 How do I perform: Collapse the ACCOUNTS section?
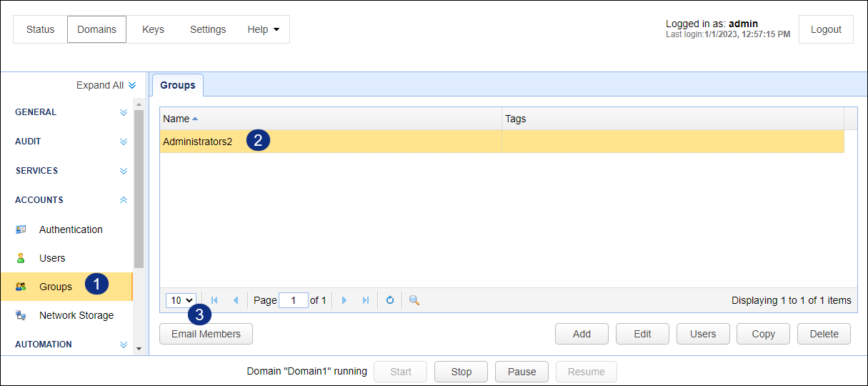tap(124, 200)
